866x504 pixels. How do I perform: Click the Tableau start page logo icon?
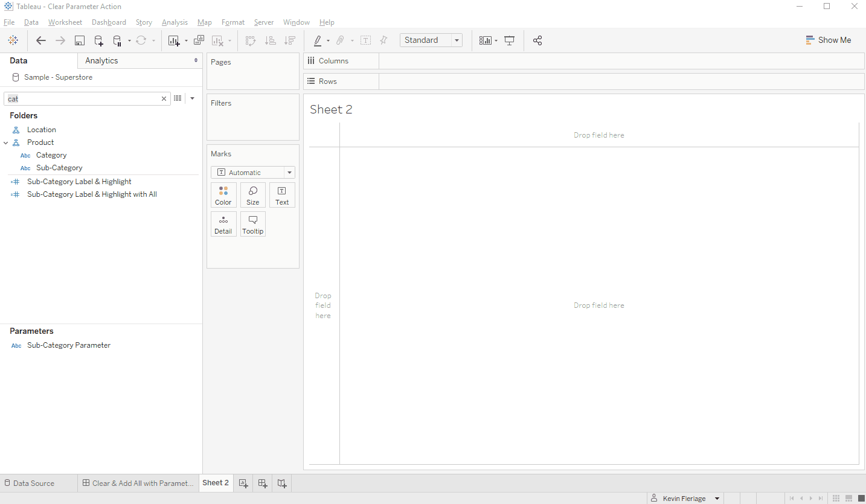tap(13, 40)
